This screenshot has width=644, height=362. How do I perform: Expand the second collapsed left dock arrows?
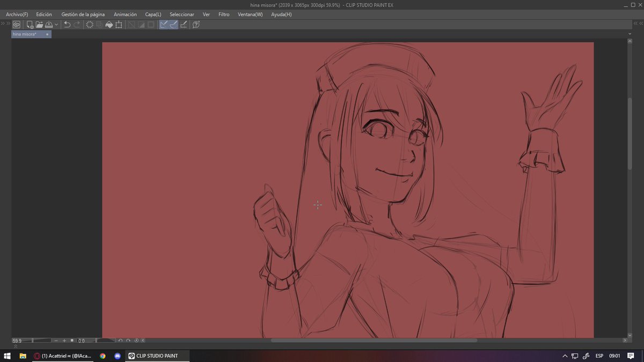pyautogui.click(x=9, y=24)
